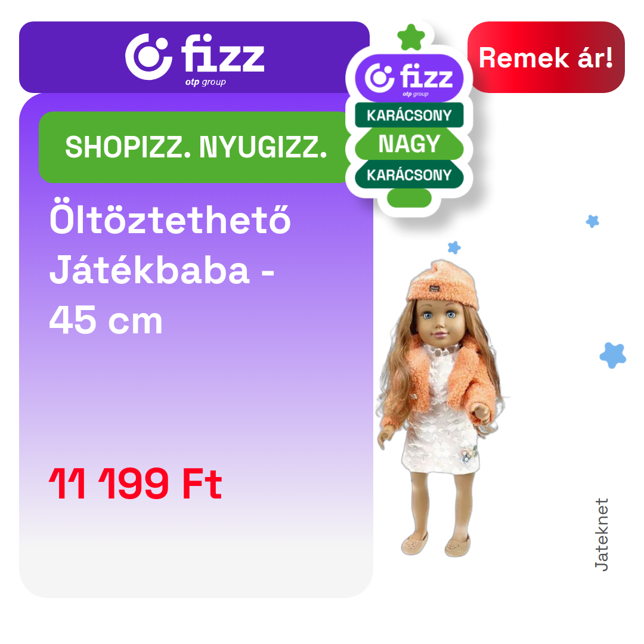Click the blue star below the Remek ár badge
644x644 pixels.
[x=592, y=221]
